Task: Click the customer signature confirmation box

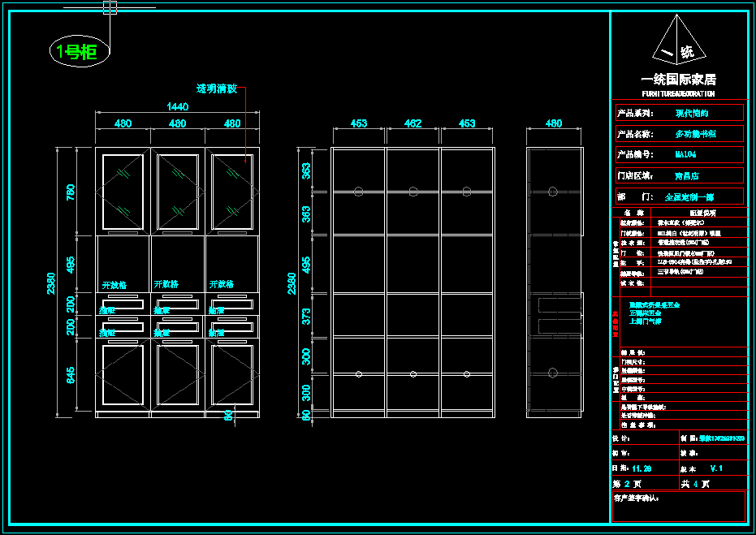Action: (x=678, y=506)
